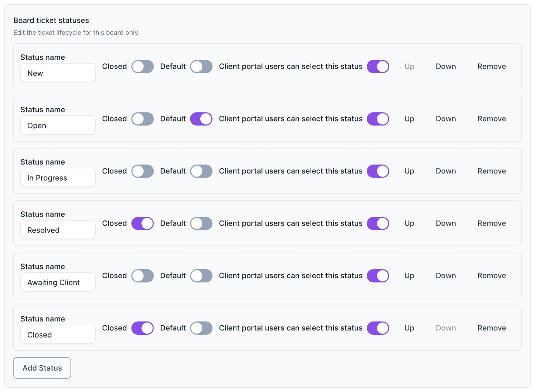The width and height of the screenshot is (535, 392).
Task: Remove the Open status
Action: pos(492,119)
